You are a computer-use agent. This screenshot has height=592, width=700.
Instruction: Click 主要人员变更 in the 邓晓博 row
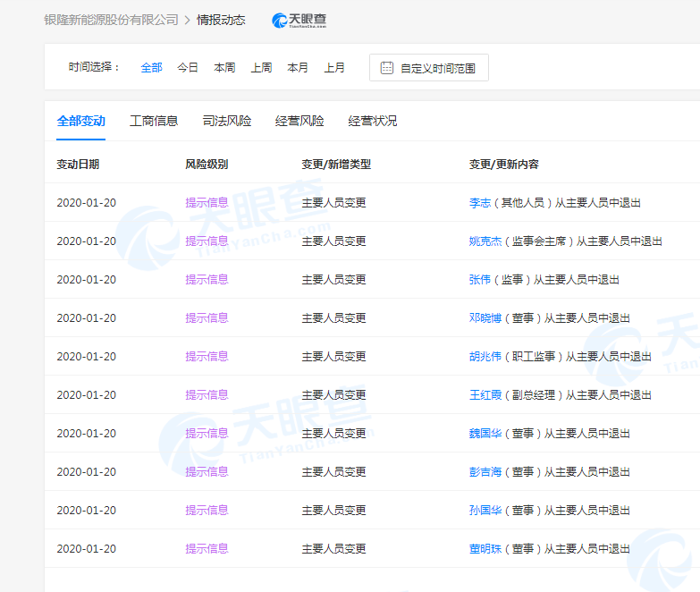tap(334, 317)
